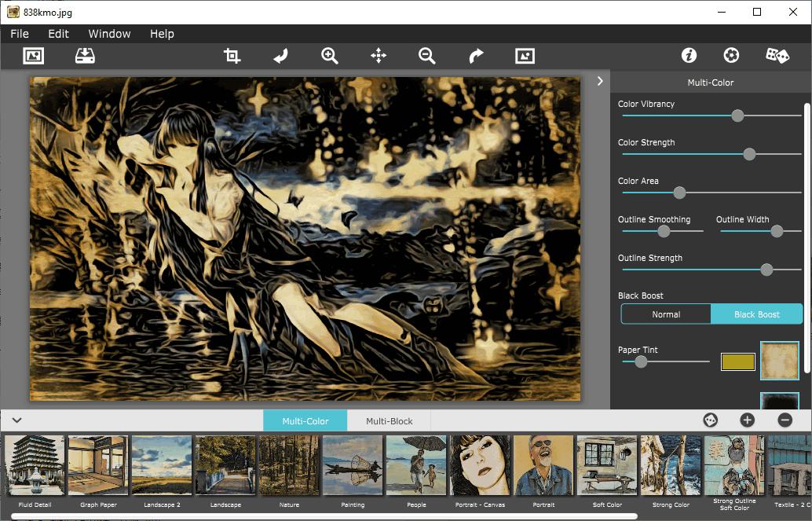The width and height of the screenshot is (812, 521).
Task: Choose the Nature preset
Action: point(289,465)
